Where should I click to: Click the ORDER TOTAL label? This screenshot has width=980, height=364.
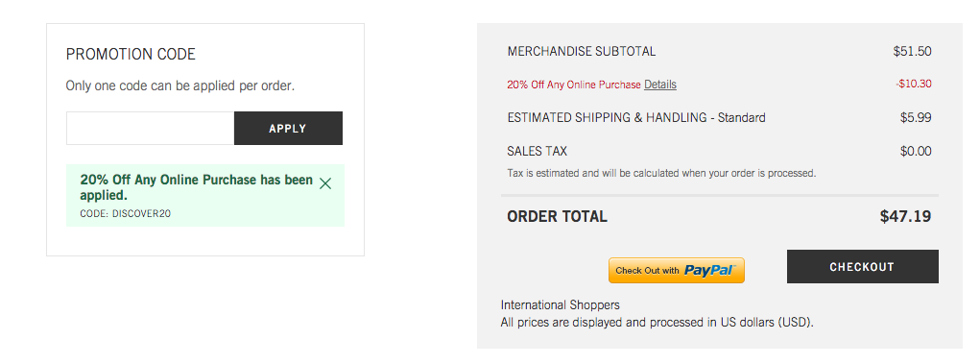557,216
